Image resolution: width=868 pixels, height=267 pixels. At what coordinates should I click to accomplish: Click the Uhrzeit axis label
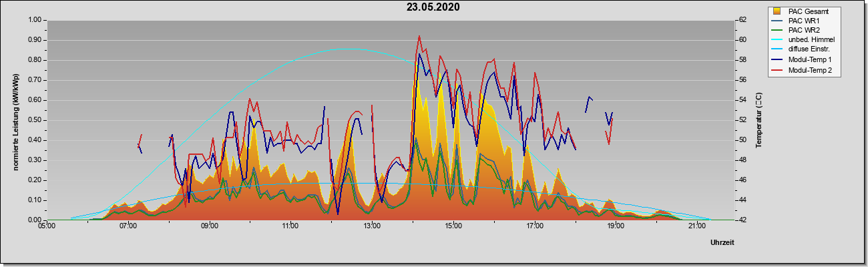point(722,243)
